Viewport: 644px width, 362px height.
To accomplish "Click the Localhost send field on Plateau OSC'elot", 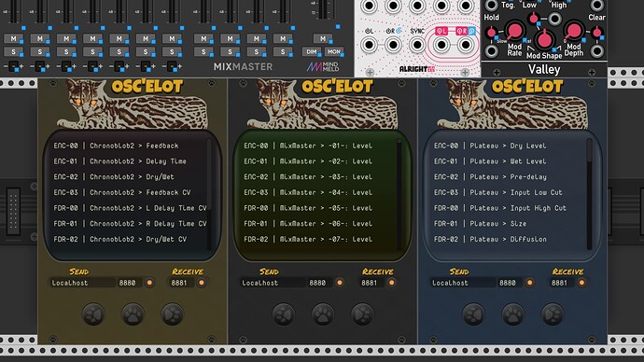I will coord(462,283).
